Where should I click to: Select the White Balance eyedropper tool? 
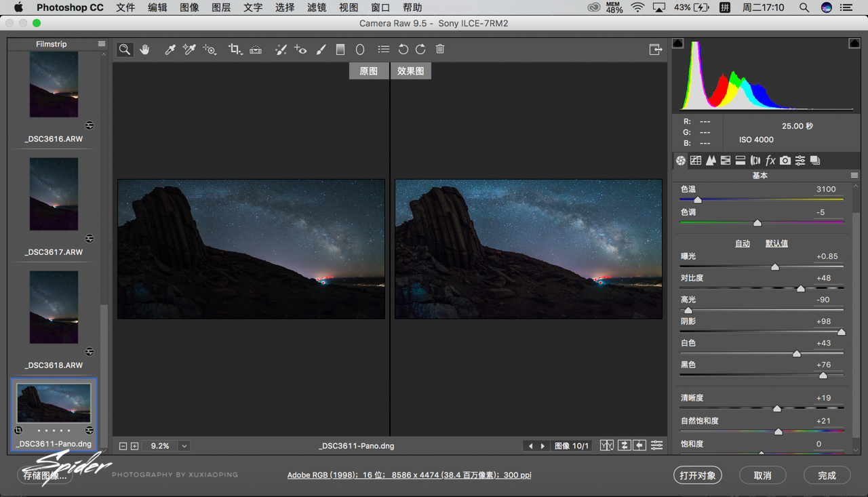tap(170, 49)
